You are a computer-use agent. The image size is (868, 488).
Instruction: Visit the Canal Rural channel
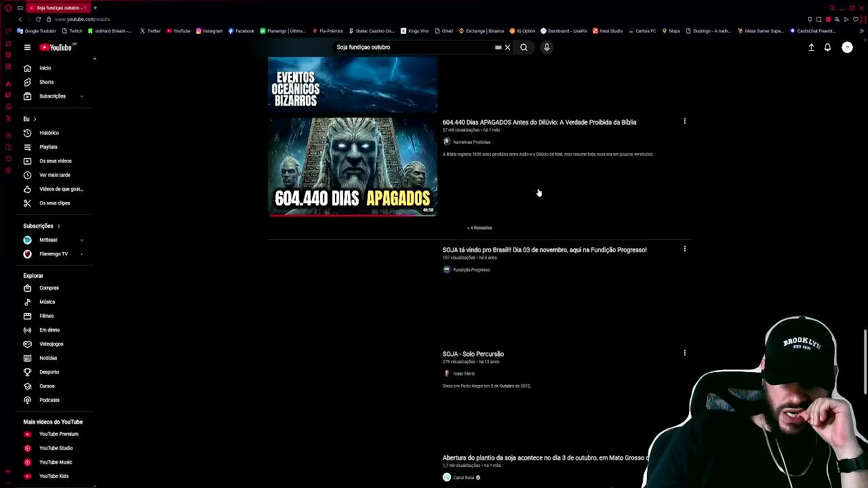[464, 478]
